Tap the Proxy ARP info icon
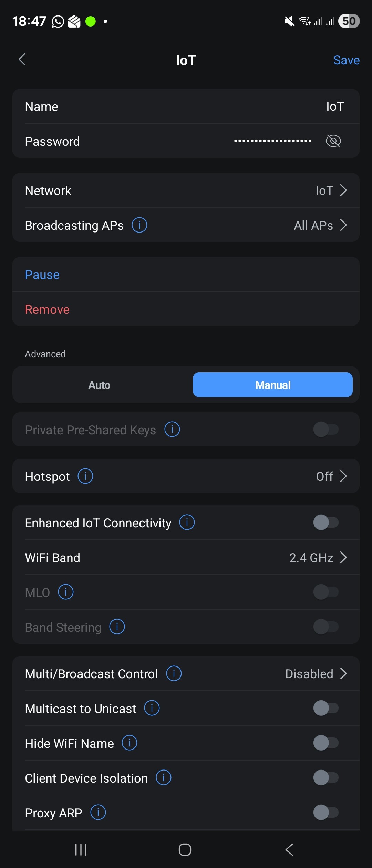 point(98,813)
